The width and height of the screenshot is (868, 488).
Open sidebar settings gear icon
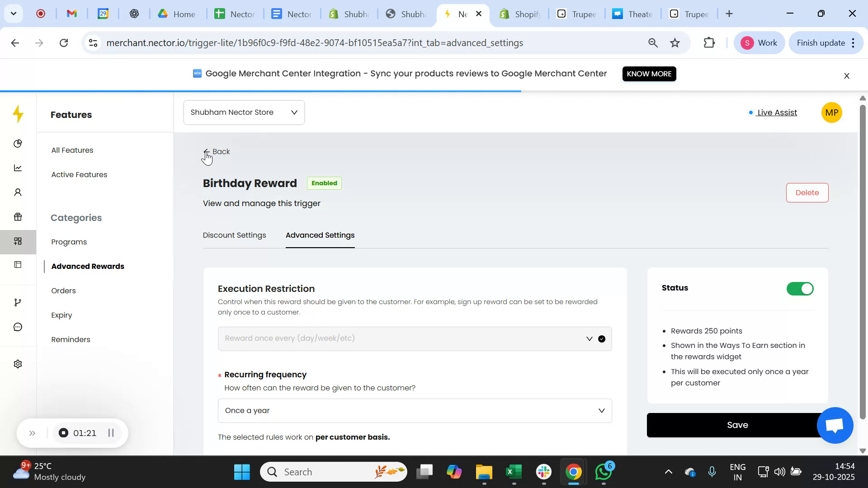point(18,364)
